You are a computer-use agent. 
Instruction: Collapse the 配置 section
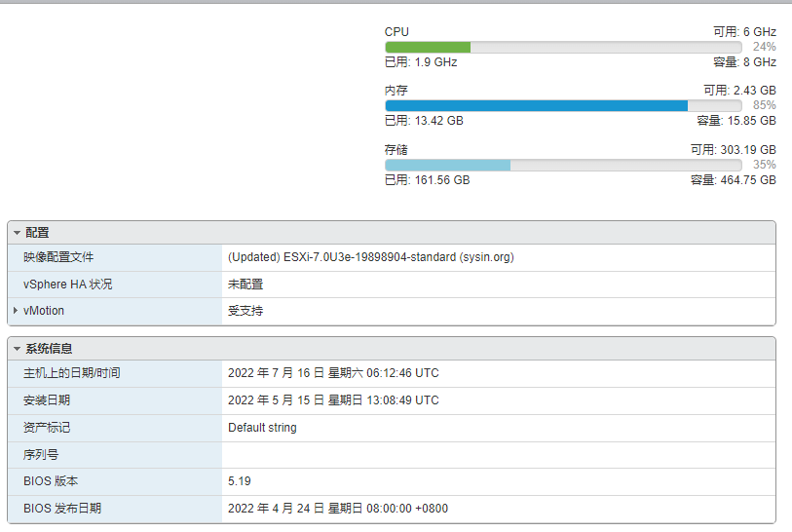[x=18, y=233]
